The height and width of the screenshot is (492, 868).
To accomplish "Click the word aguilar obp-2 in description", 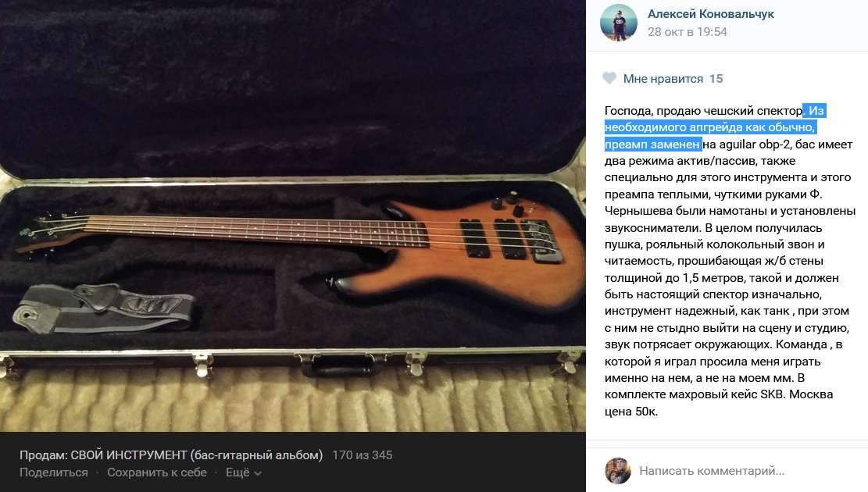I will point(755,144).
